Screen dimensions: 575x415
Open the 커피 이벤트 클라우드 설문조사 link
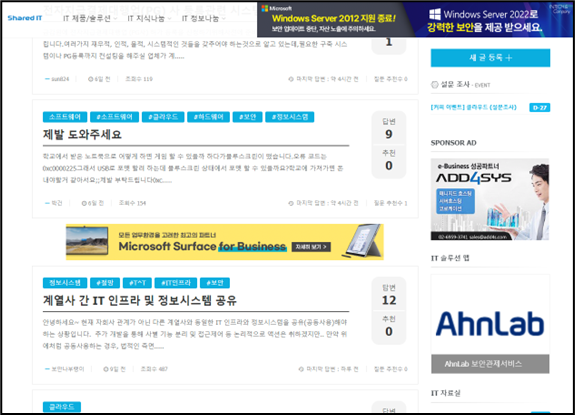[473, 107]
